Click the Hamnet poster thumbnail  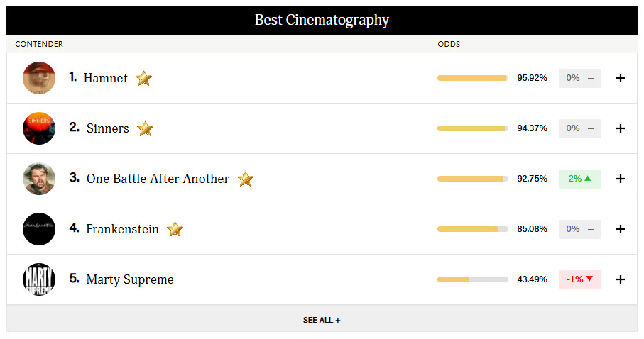coord(39,78)
